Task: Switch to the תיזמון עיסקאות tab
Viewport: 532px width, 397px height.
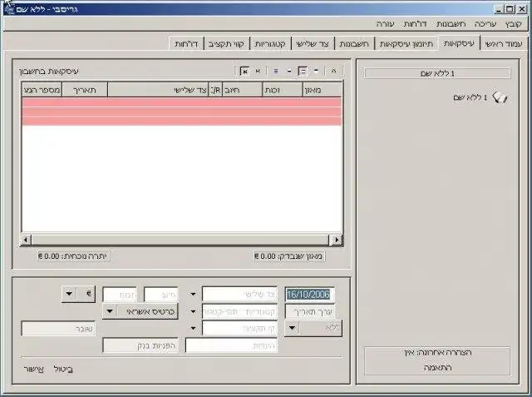Action: coord(406,44)
